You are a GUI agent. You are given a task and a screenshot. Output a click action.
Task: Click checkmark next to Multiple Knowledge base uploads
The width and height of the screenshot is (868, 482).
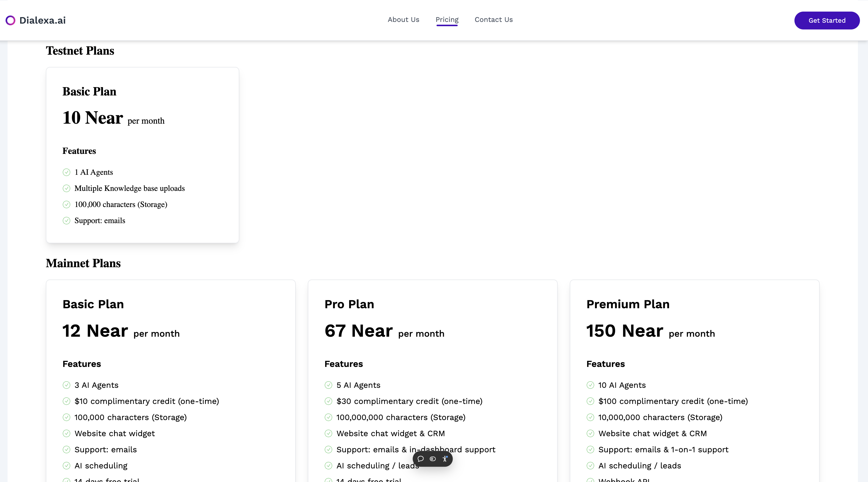66,189
